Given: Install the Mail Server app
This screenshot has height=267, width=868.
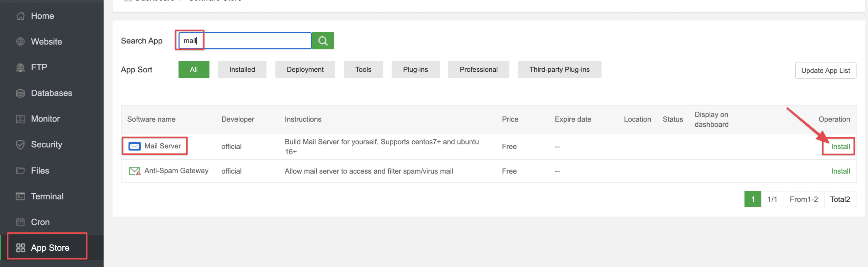Looking at the screenshot, I should pos(840,146).
